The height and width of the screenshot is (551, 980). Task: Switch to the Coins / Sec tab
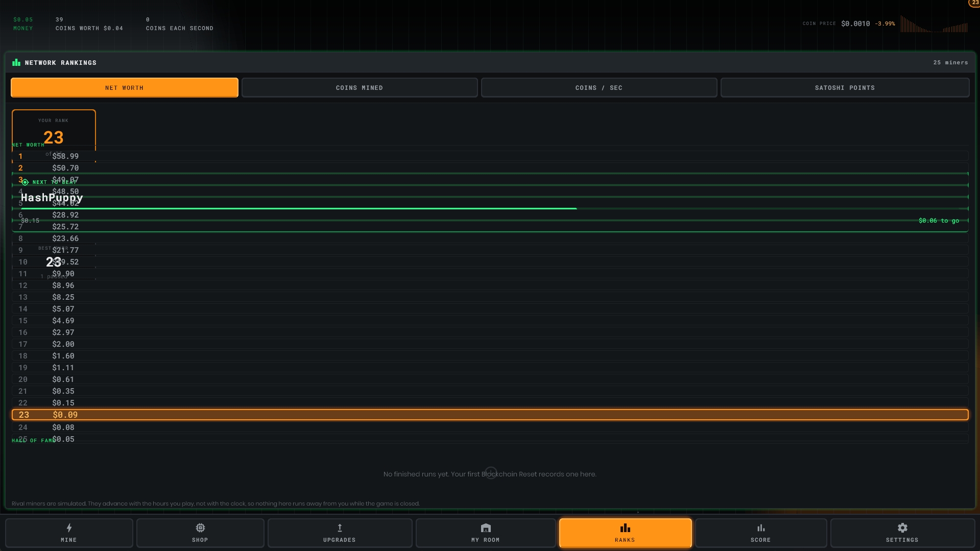599,88
